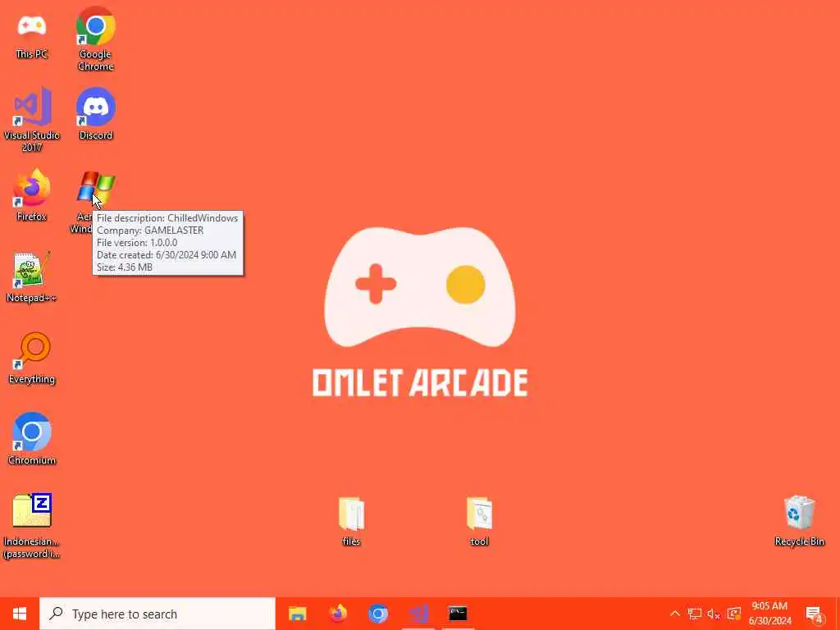This screenshot has height=630, width=840.
Task: Click the muted volume tray icon
Action: (x=714, y=614)
